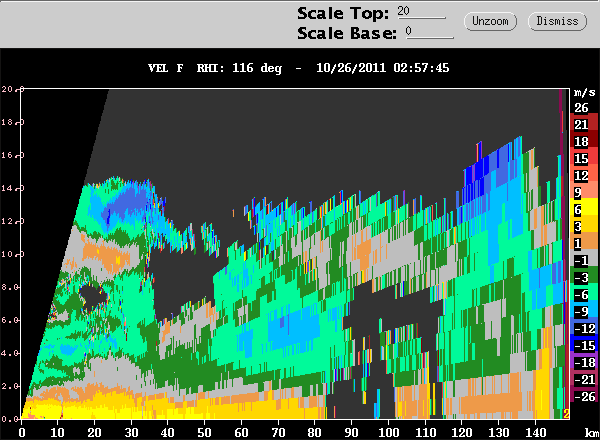
Task: Select the 26 m/s color legend swatch
Action: point(584,108)
